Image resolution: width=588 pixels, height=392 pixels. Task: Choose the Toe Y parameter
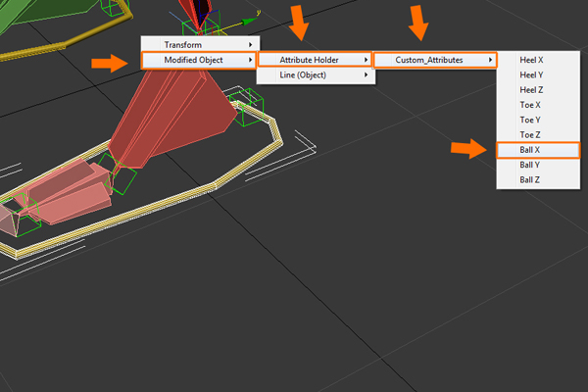[538, 120]
